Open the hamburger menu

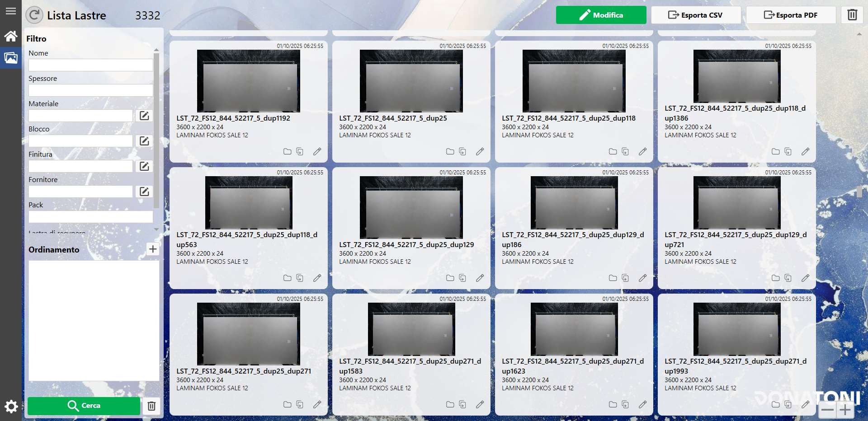coord(11,11)
